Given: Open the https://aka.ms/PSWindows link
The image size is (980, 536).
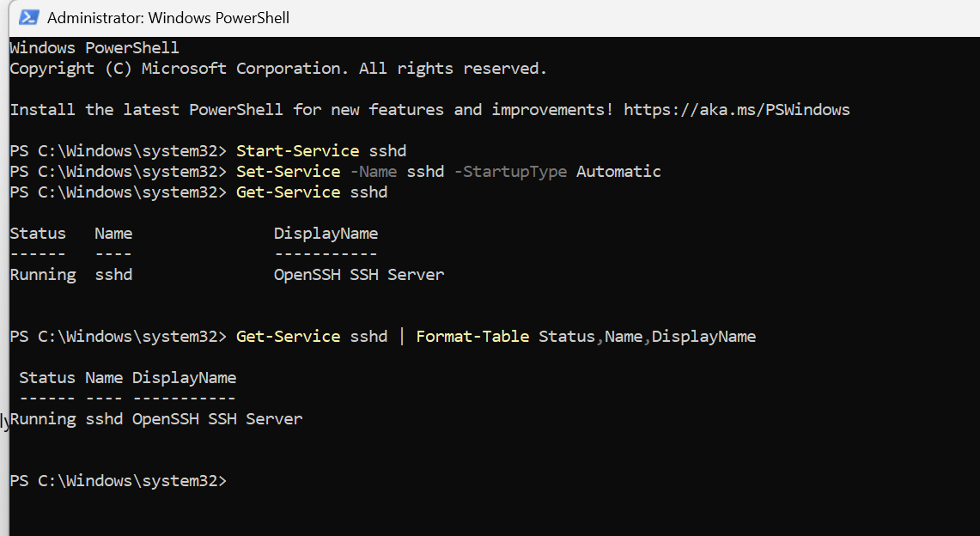Looking at the screenshot, I should pos(737,110).
